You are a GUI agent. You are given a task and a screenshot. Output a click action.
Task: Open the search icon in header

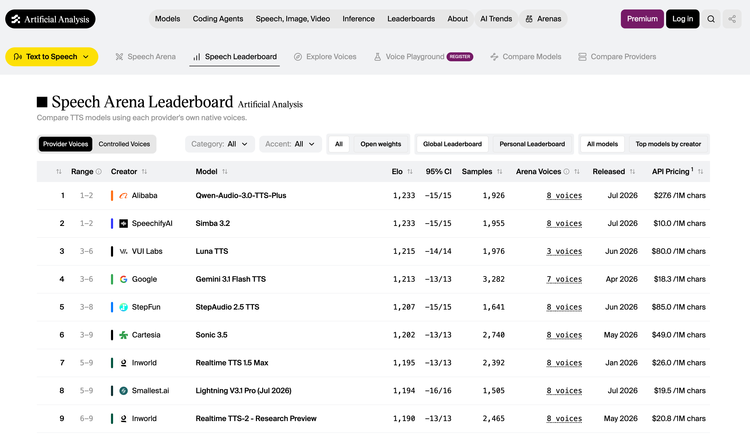tap(711, 19)
